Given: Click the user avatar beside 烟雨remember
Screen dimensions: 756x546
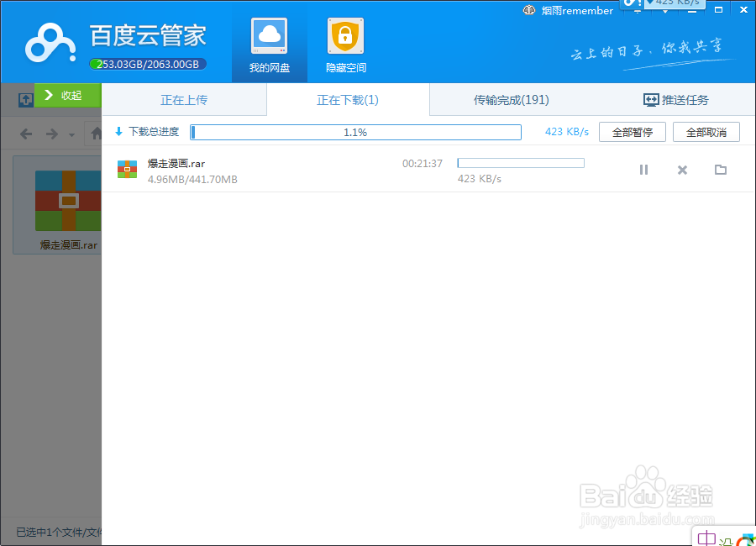Looking at the screenshot, I should [x=529, y=10].
